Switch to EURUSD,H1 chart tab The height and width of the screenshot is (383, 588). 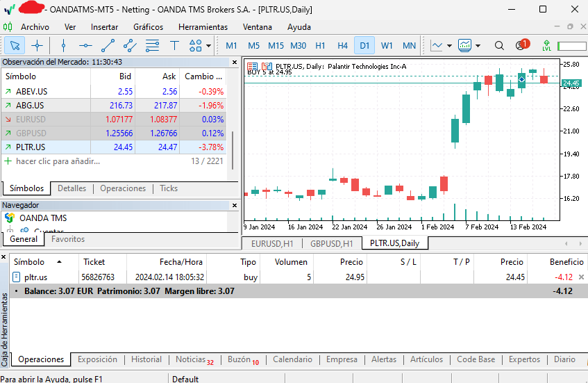[x=272, y=244]
